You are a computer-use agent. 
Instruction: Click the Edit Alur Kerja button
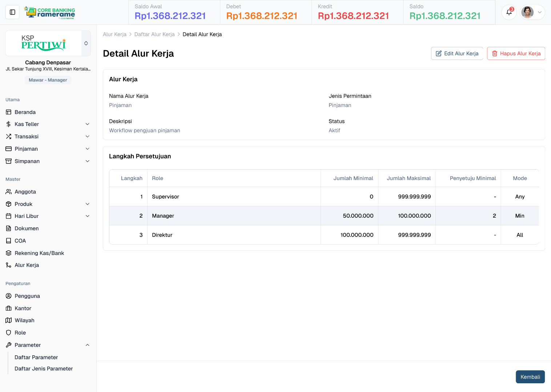coord(457,53)
